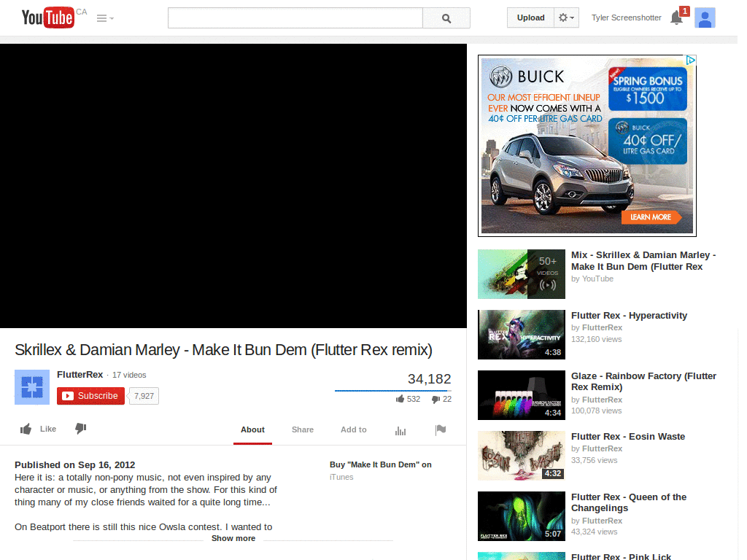
Task: Click '132,160 views' under Hyperactivity
Action: pos(597,340)
